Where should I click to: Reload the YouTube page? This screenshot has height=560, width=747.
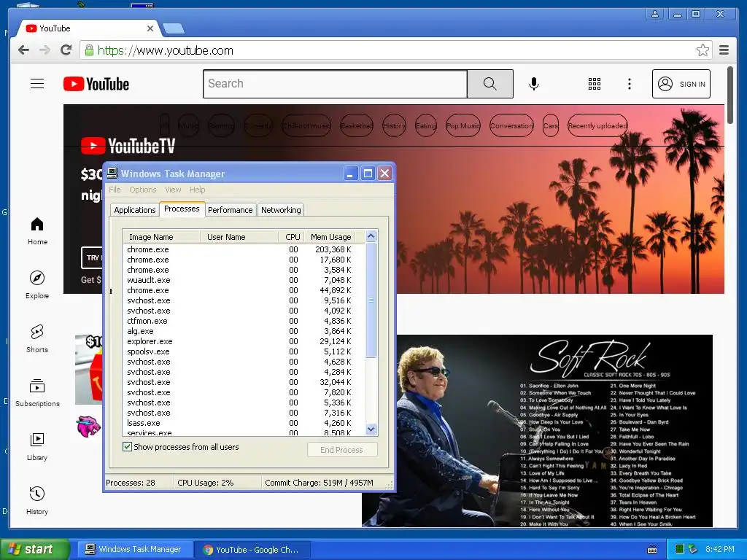[66, 50]
